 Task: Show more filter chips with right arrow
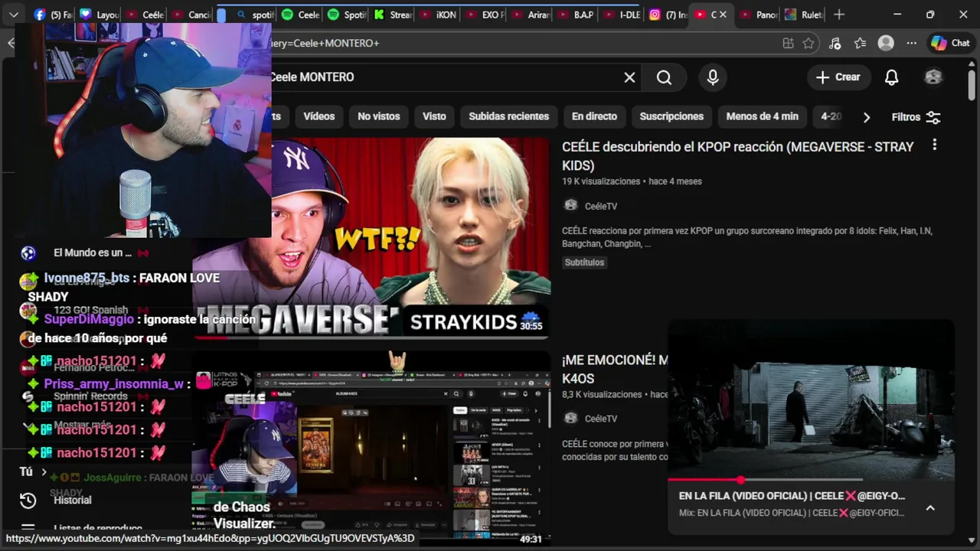[x=866, y=117]
